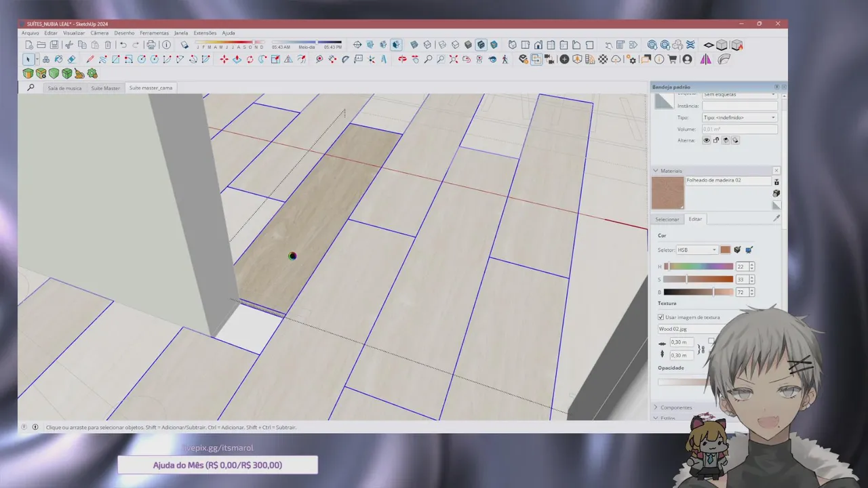
Task: Select the Protractor tool
Action: tap(345, 60)
